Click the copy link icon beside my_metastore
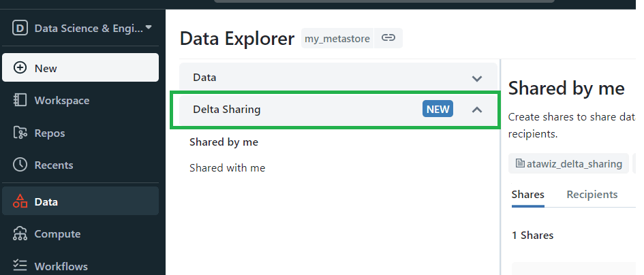This screenshot has width=644, height=275. 388,38
